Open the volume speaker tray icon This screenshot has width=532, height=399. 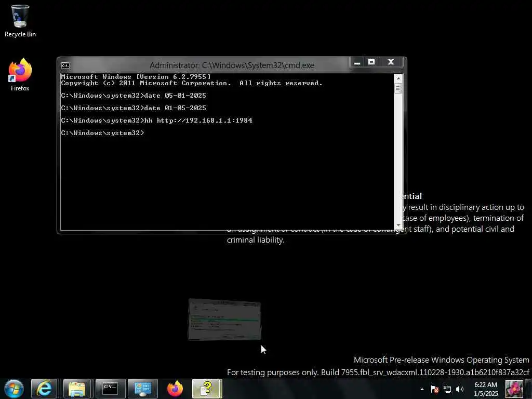(460, 390)
